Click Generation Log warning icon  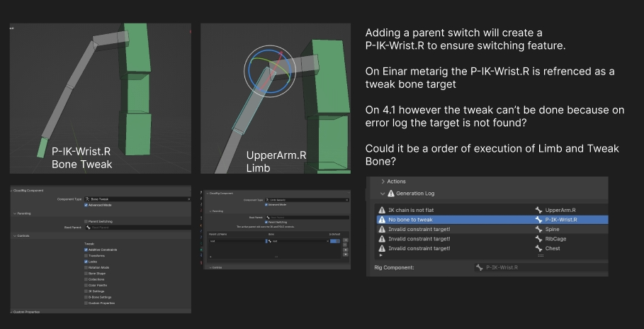tap(391, 194)
